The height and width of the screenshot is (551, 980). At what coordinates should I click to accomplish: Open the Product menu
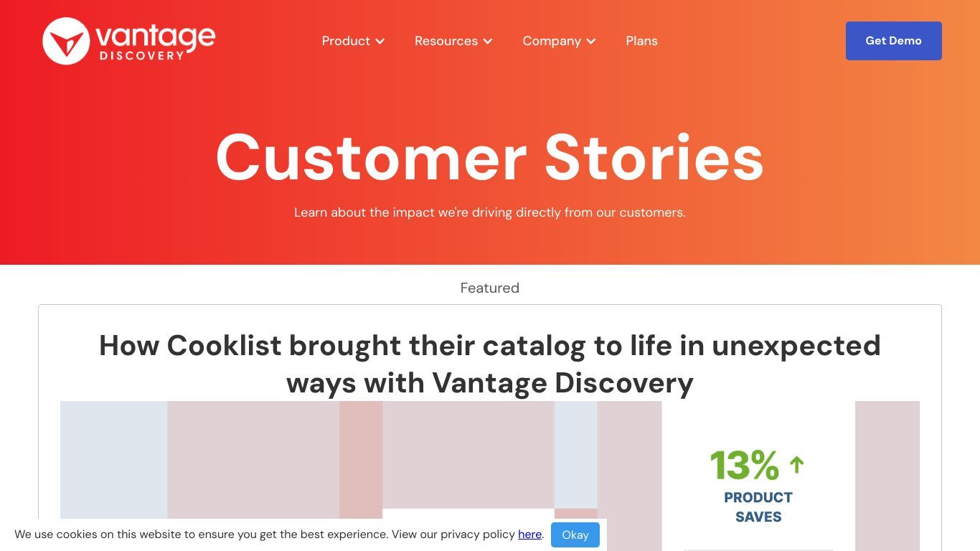[x=353, y=41]
